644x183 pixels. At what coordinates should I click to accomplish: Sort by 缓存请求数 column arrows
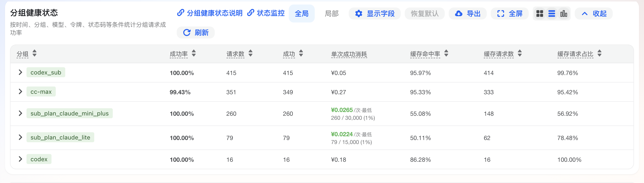coord(520,53)
